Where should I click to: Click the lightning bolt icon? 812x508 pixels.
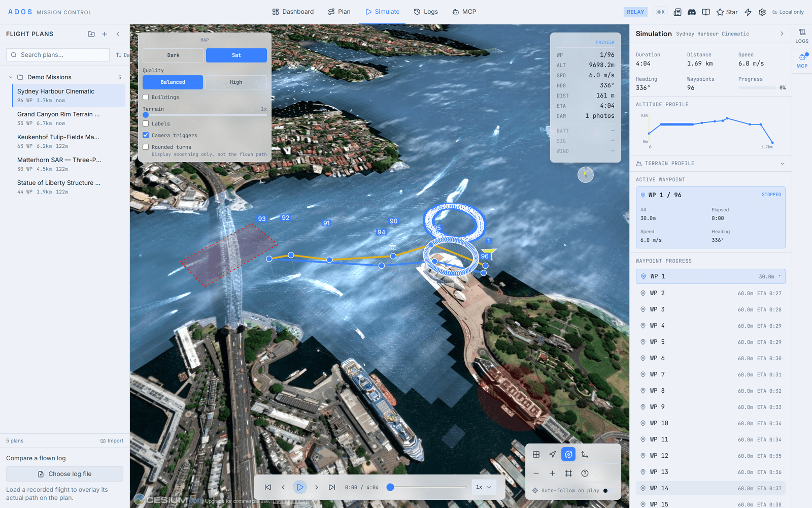748,12
